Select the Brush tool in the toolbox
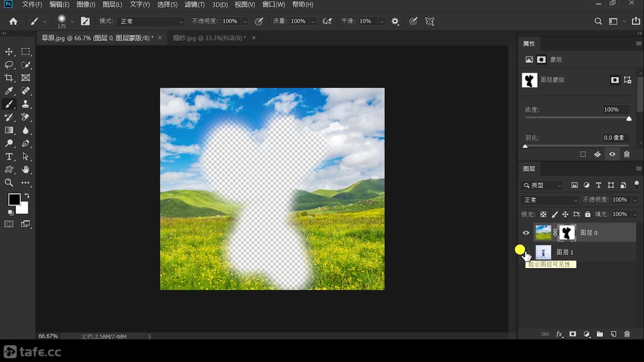The image size is (644, 362). 9,104
